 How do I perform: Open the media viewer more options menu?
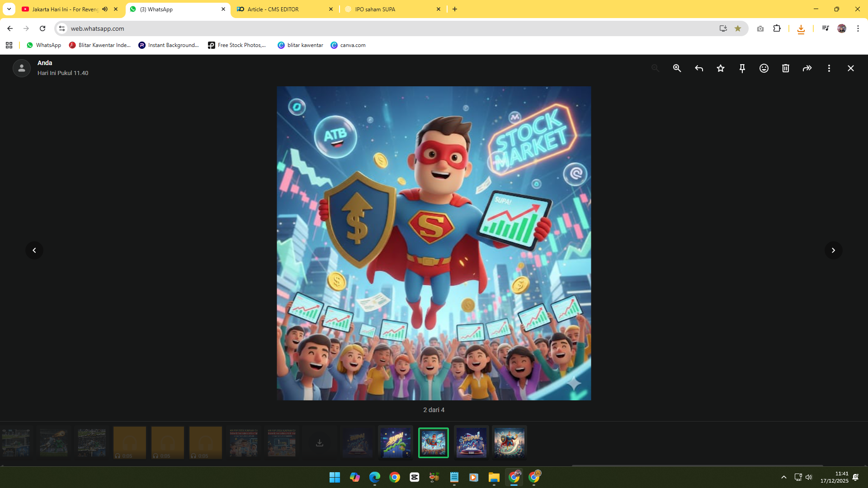(x=829, y=68)
